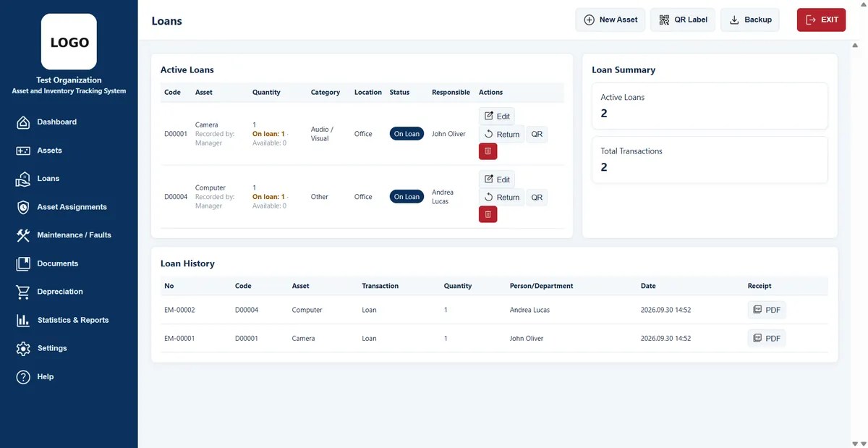Click code D00001 in Active Loans
Screen dimensions: 868x448
(x=176, y=134)
